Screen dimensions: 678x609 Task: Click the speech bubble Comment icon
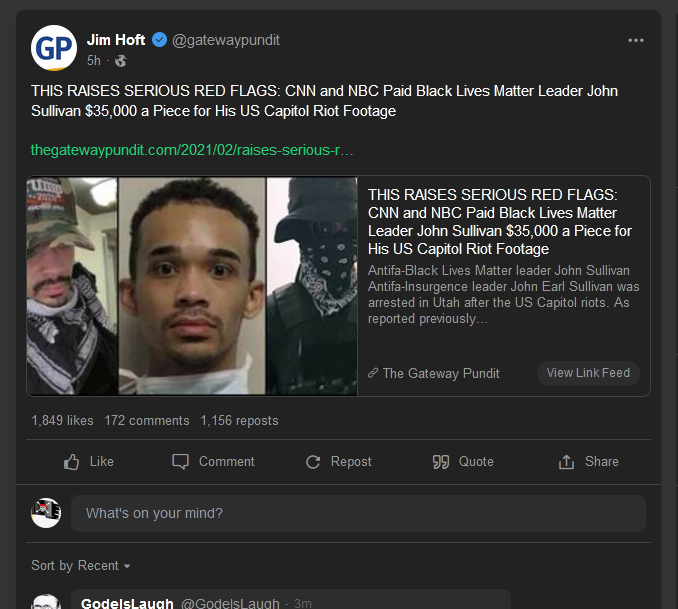pyautogui.click(x=180, y=462)
